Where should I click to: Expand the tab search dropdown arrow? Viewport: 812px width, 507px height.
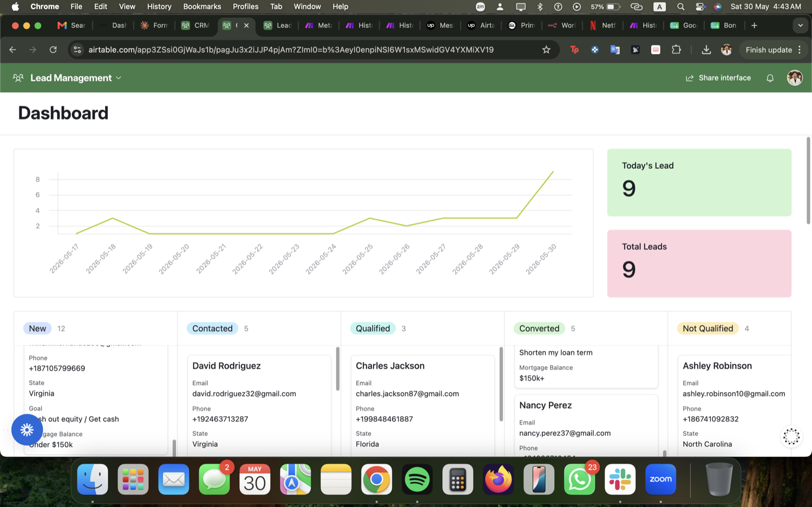800,25
